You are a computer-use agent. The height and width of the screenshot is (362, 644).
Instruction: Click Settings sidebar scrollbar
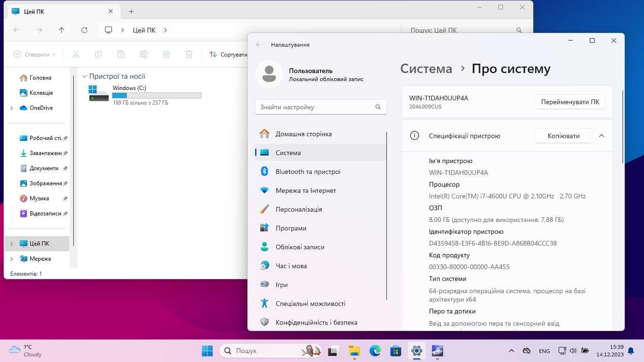(386, 216)
